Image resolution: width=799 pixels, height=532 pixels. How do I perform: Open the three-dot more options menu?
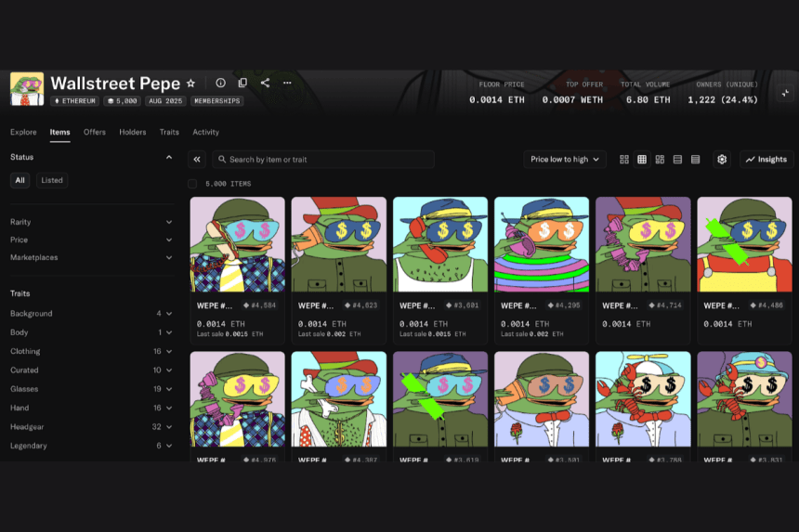[x=287, y=83]
